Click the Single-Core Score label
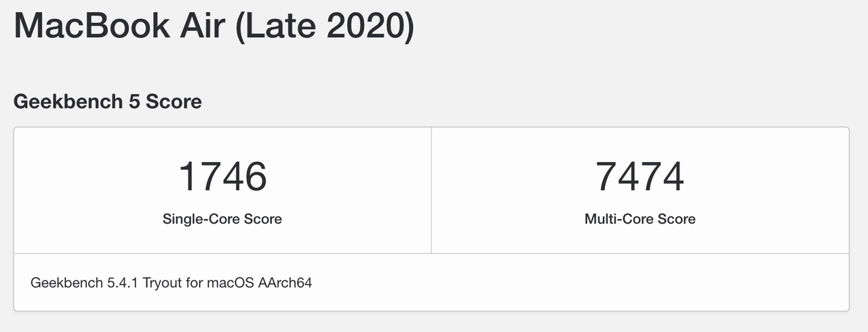Viewport: 868px width, 332px height. [x=222, y=219]
